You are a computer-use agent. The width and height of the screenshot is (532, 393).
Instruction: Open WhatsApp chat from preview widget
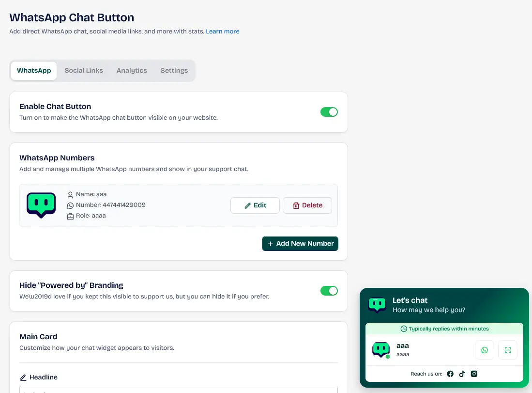point(485,350)
